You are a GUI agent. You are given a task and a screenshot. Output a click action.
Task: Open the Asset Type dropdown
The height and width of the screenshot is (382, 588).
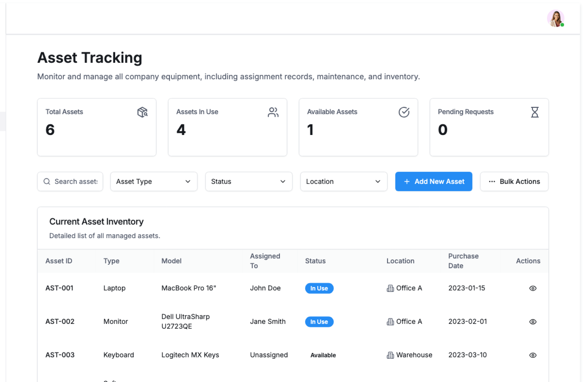pos(153,182)
